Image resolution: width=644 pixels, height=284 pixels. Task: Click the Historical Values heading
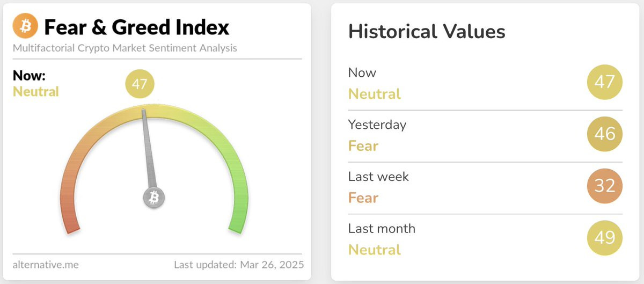pos(427,32)
